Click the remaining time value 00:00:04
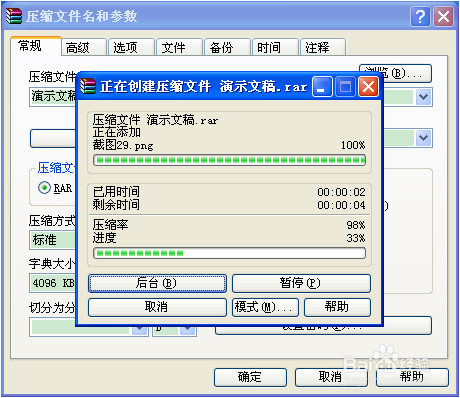 point(341,205)
